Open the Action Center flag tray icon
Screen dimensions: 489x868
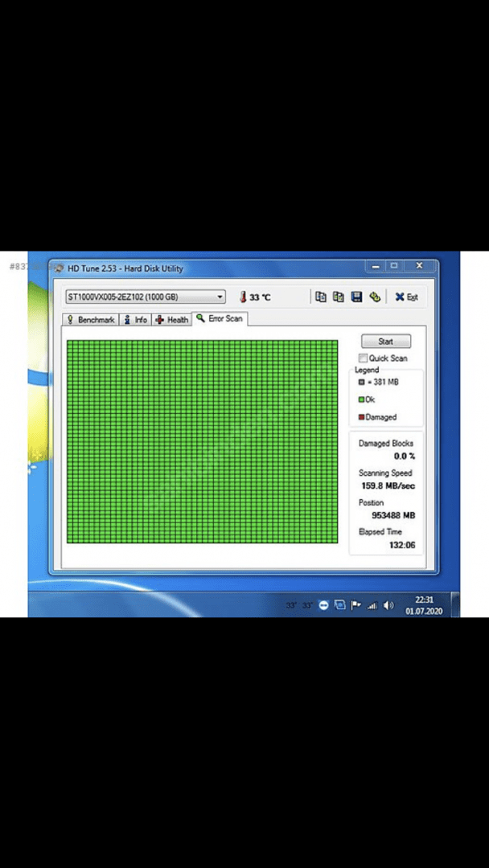pos(356,605)
